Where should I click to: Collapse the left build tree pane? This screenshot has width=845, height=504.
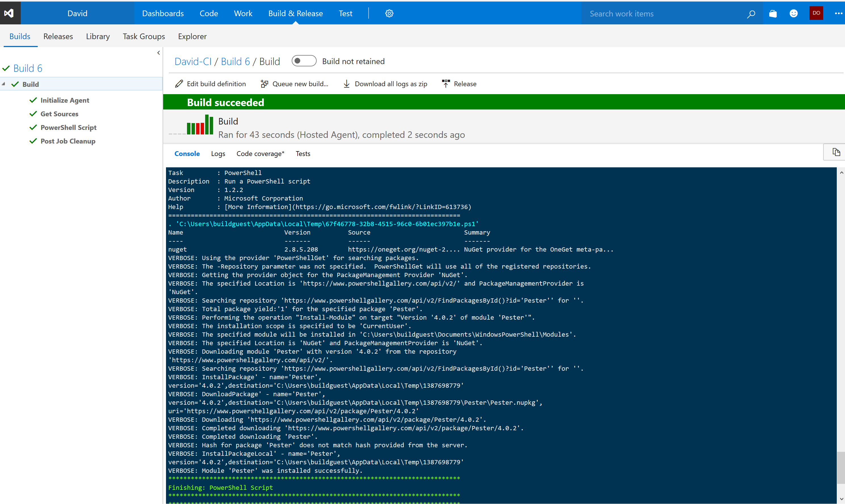[158, 53]
